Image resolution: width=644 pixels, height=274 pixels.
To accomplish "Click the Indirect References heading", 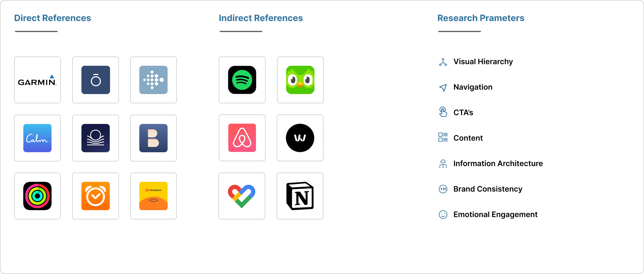I will tap(261, 18).
